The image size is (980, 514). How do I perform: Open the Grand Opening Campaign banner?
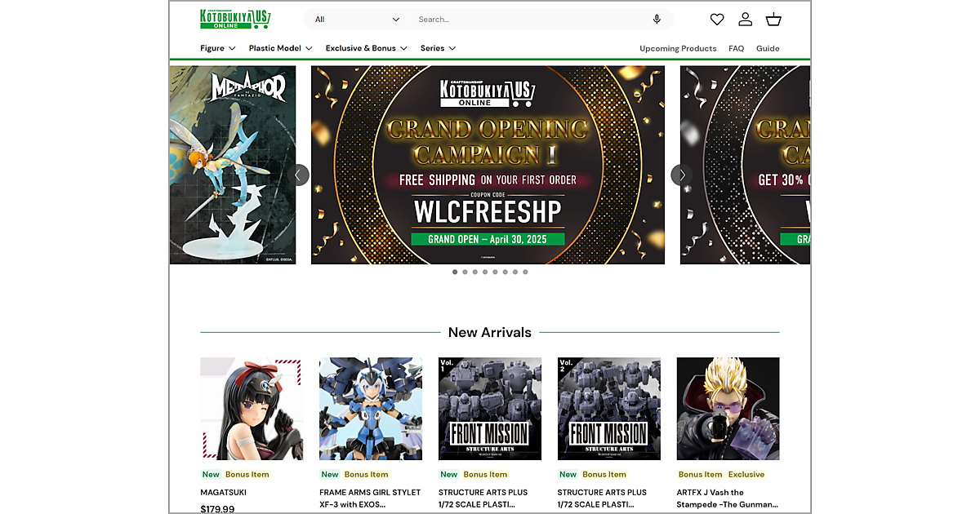click(x=488, y=165)
